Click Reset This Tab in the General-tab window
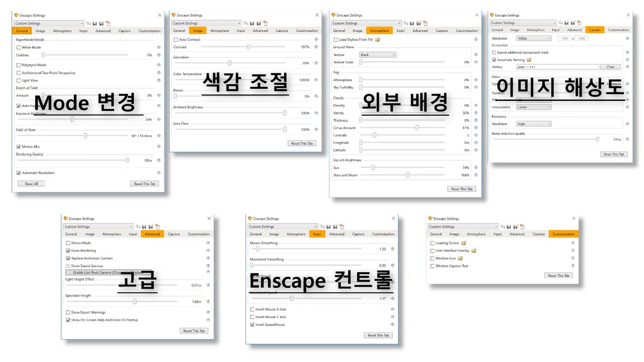Image resolution: width=644 pixels, height=362 pixels. click(x=145, y=184)
